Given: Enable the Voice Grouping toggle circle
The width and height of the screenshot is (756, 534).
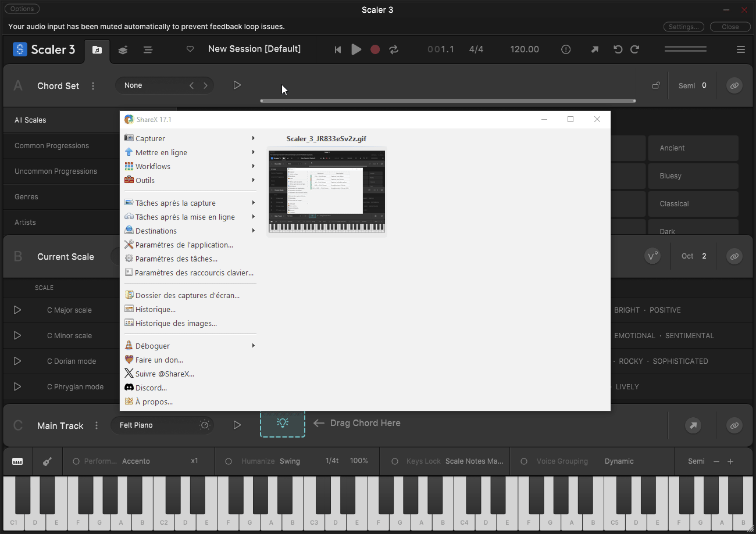Looking at the screenshot, I should pos(524,461).
